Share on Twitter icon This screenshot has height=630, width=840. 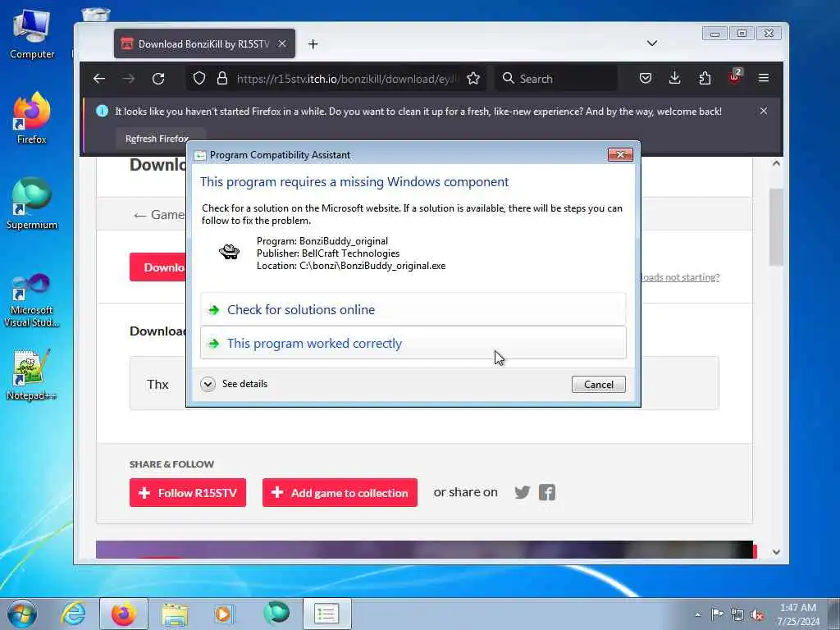pos(523,492)
